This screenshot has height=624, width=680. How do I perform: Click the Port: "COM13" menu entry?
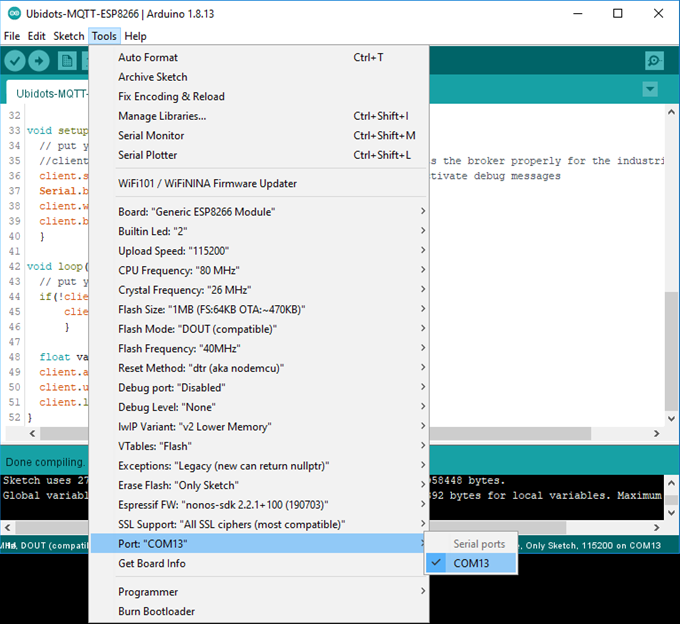point(259,543)
